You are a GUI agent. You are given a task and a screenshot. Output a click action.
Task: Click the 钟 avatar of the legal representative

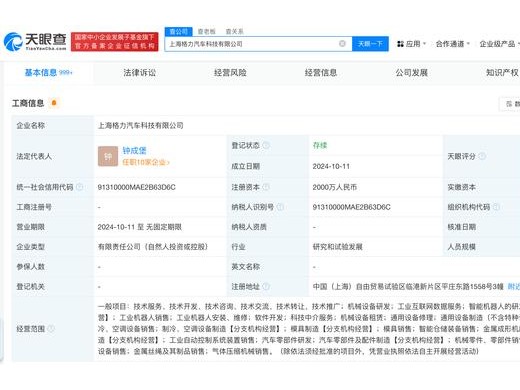108,156
